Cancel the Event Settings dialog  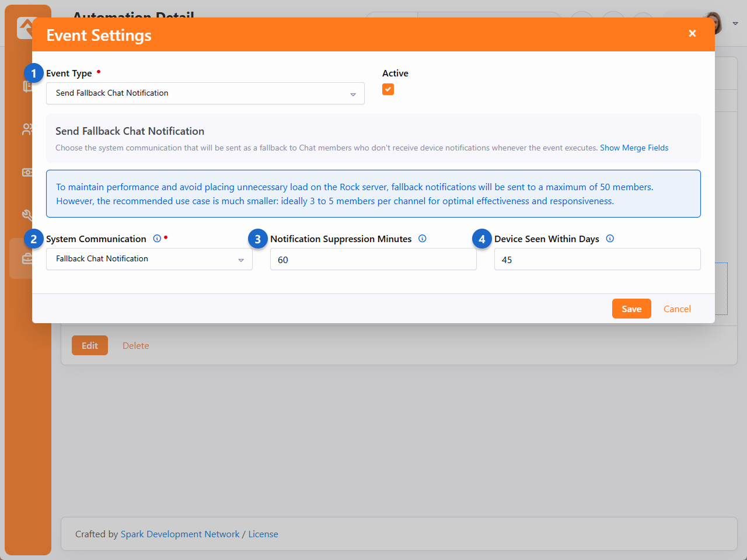[677, 309]
